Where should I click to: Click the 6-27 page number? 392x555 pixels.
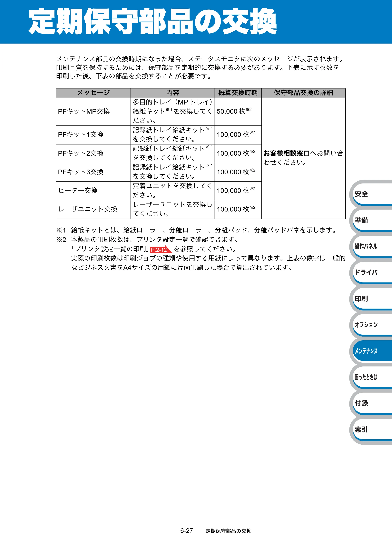coord(187,531)
